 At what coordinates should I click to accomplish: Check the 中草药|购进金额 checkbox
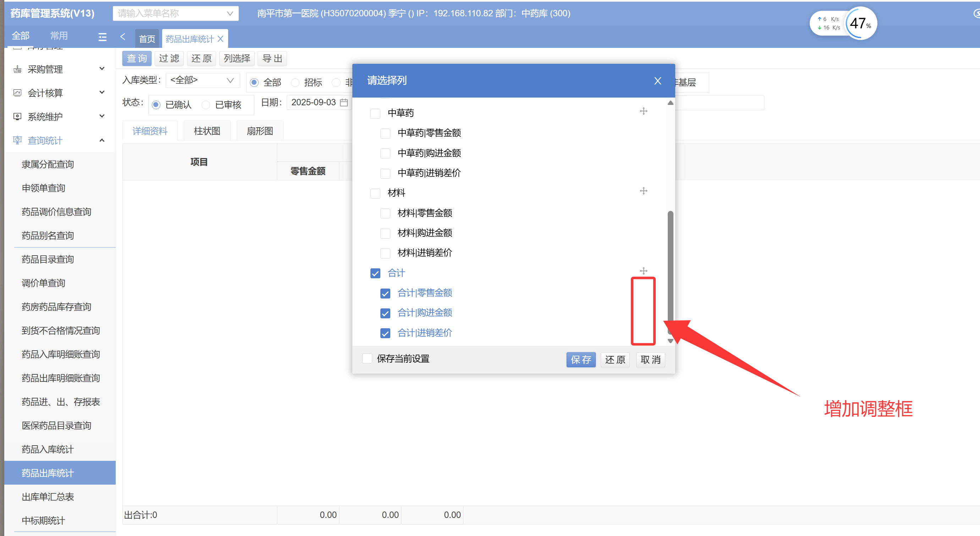tap(385, 153)
